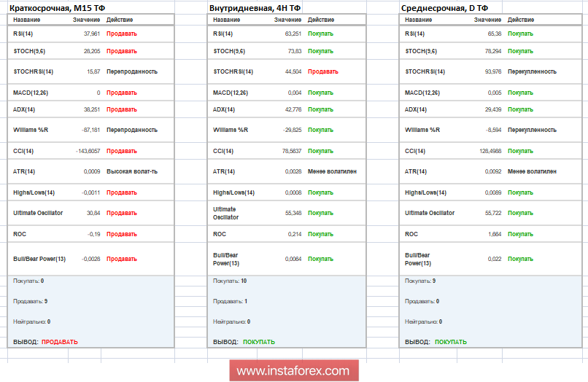Select ROC value 1,664
The height and width of the screenshot is (382, 588).
495,234
